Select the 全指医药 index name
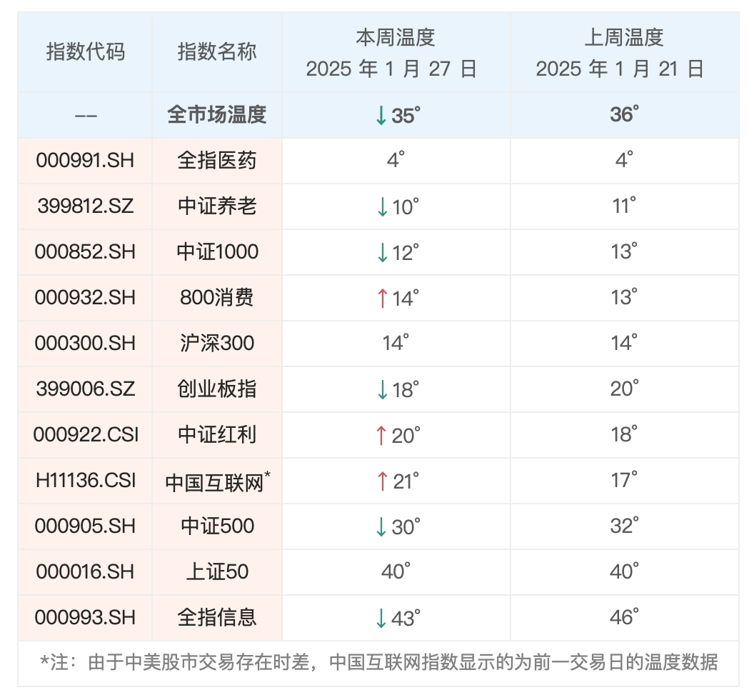754x700 pixels. click(x=217, y=160)
